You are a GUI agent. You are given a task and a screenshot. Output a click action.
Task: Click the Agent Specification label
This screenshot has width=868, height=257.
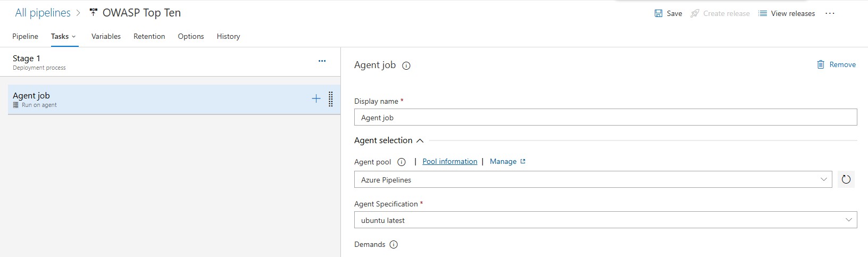pos(386,204)
